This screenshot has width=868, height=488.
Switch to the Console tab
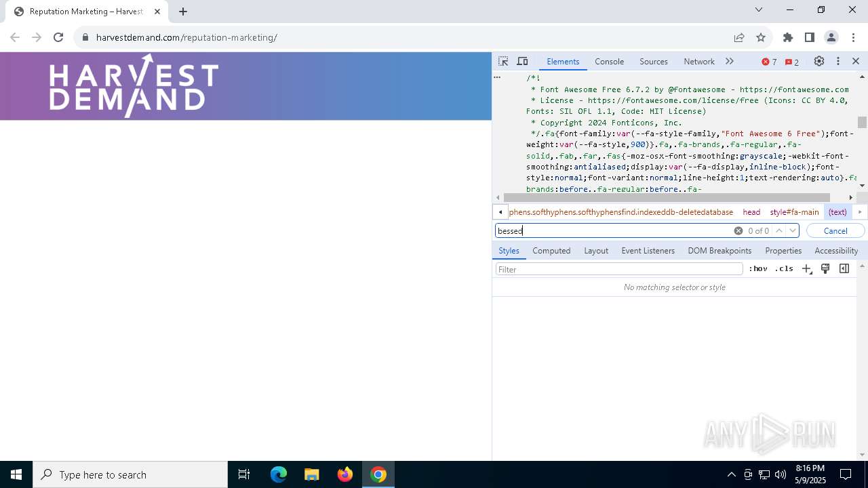point(609,61)
